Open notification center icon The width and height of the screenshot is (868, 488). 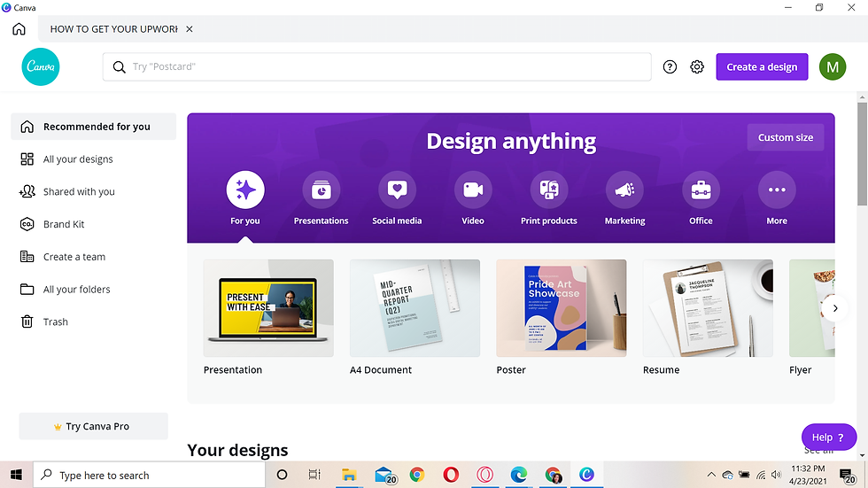[x=847, y=476]
